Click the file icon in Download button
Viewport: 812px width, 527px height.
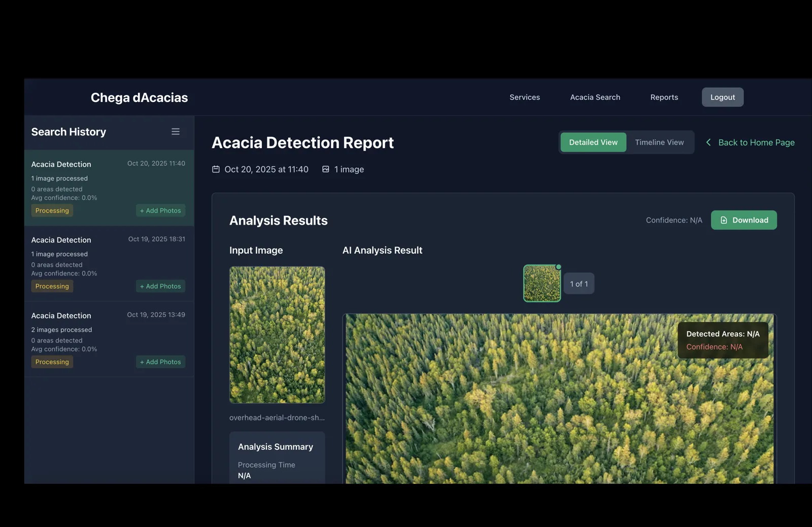tap(724, 220)
